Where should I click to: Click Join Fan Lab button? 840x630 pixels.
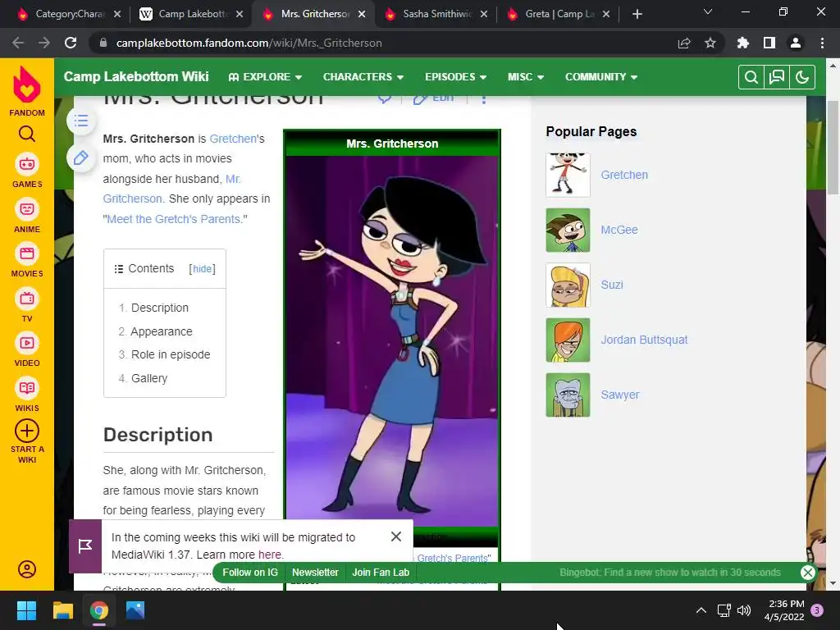pyautogui.click(x=381, y=573)
